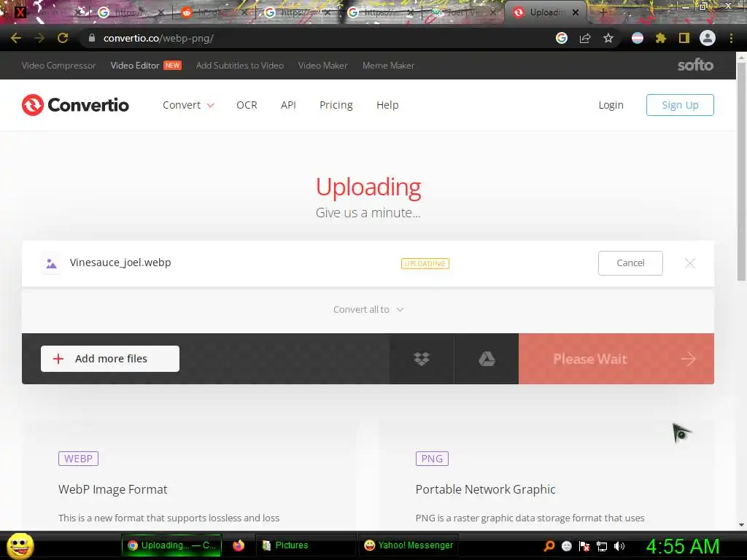Open the Help page
747x560 pixels.
(387, 105)
